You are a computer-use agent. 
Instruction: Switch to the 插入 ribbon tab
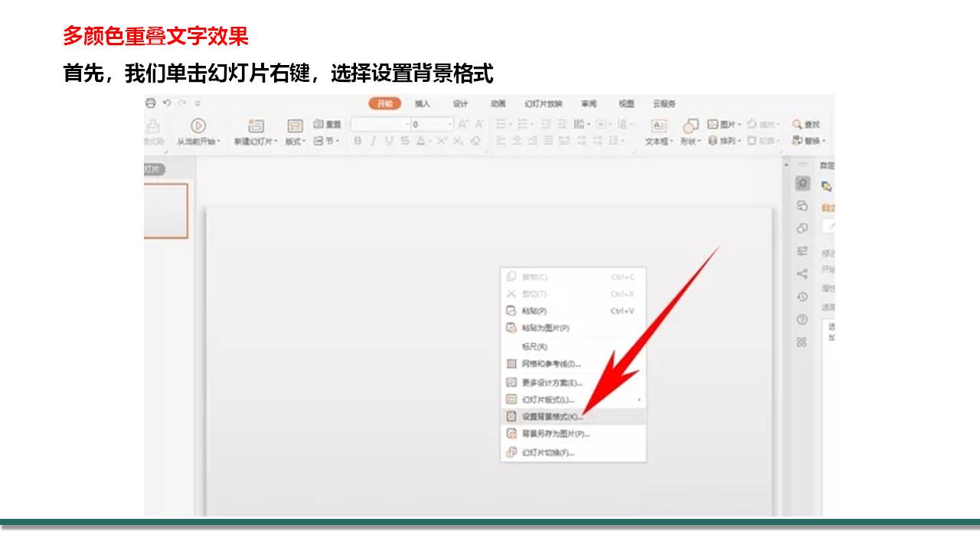pos(423,104)
